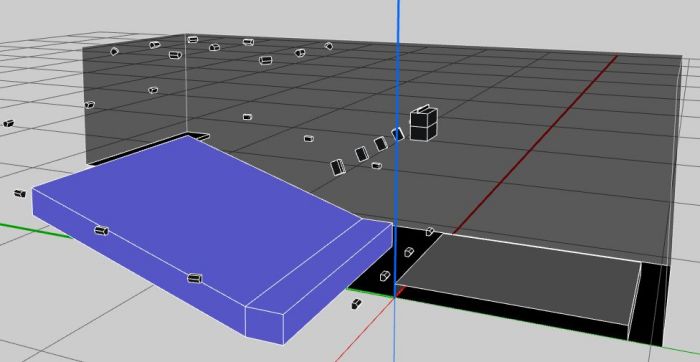Image resolution: width=700 pixels, height=362 pixels.
Task: Select the right small object on slab's front edge
Action: click(195, 279)
